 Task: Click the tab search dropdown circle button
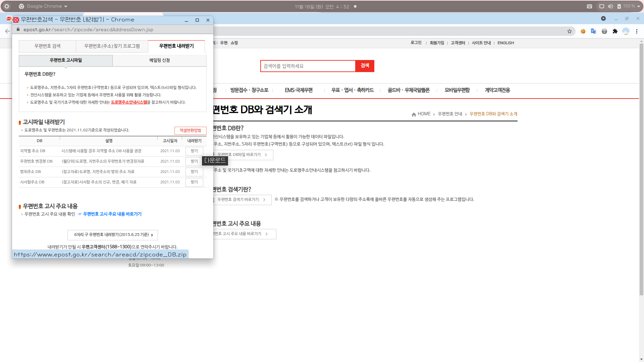(x=603, y=18)
